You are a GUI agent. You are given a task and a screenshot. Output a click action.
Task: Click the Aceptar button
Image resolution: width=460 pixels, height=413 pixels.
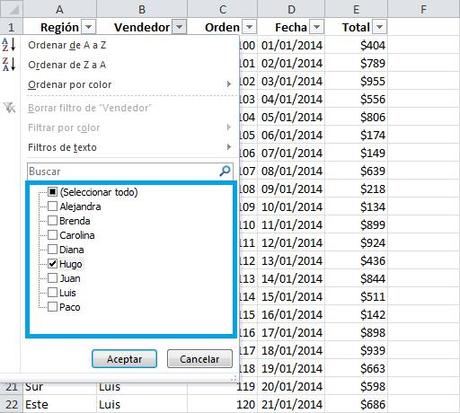click(x=124, y=359)
